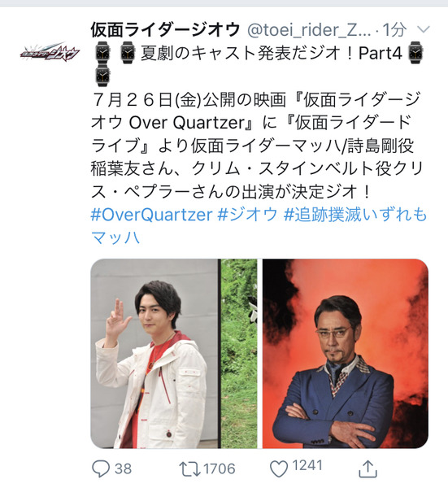Open the #OverQuartzer hashtag
This screenshot has height=488, width=448.
[151, 215]
